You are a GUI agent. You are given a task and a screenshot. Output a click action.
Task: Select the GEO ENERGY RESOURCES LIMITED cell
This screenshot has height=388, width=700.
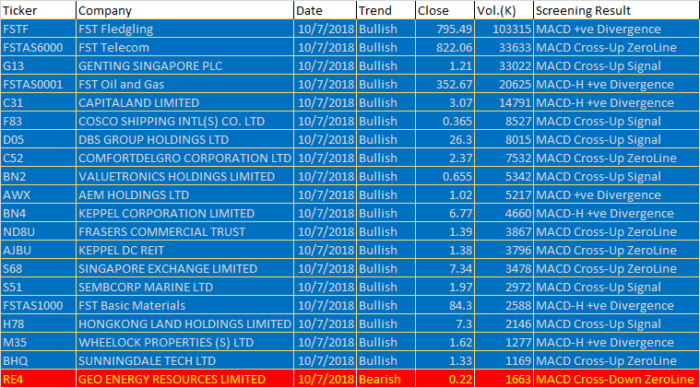185,379
